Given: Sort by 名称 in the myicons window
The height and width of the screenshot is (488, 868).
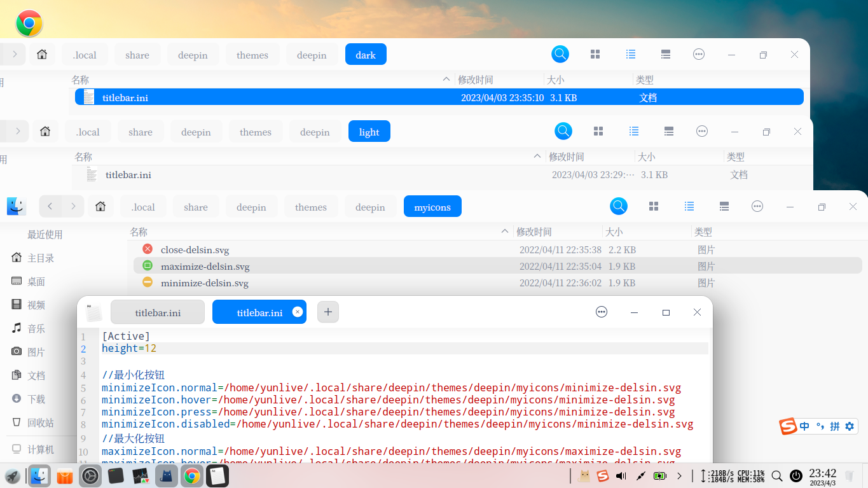Looking at the screenshot, I should (139, 232).
